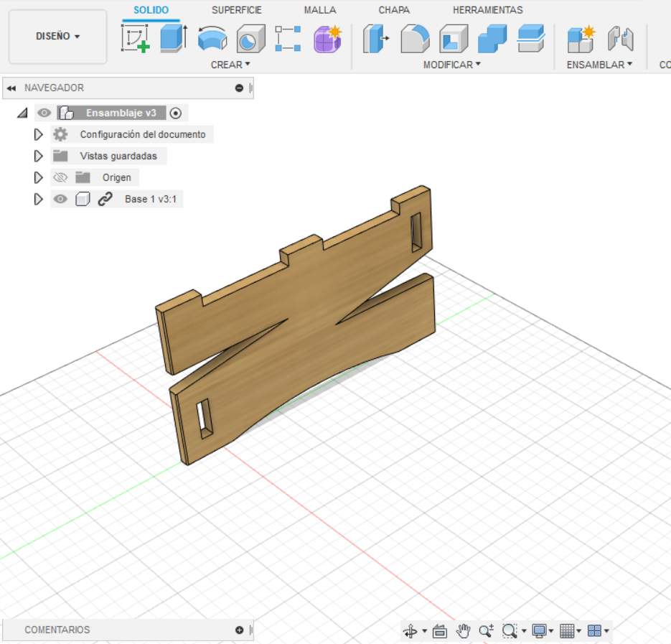Select Configuración del documento label

143,134
